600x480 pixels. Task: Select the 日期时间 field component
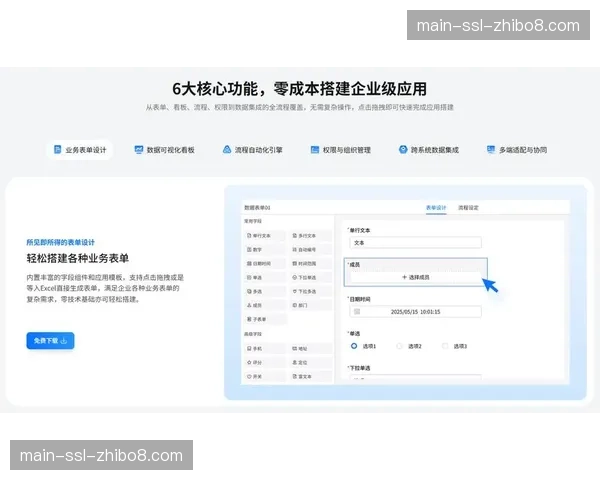(x=265, y=263)
